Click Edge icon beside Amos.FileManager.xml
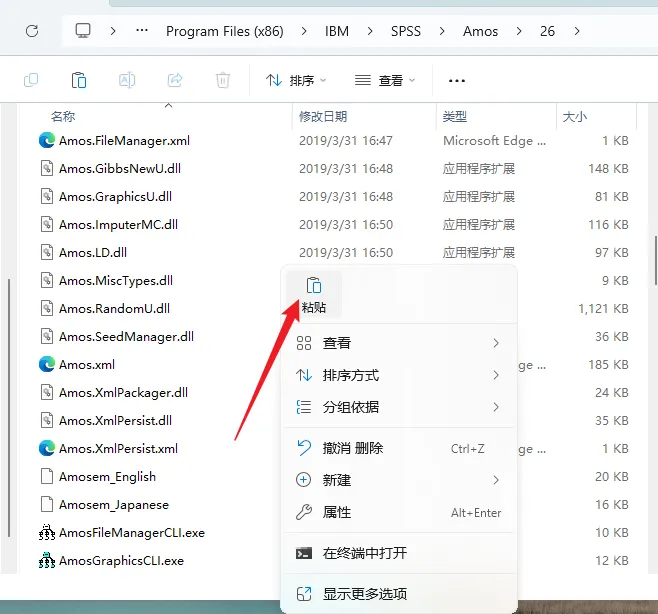The image size is (658, 614). pos(47,140)
